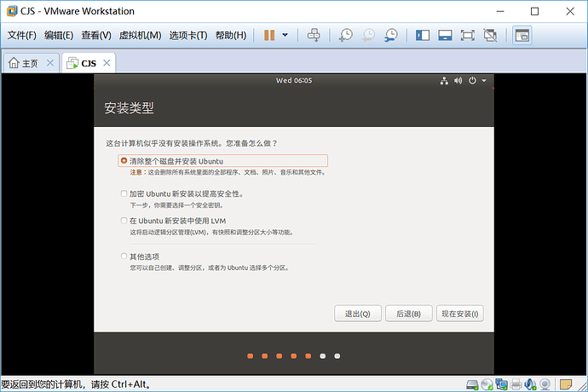This screenshot has height=392, width=588.
Task: Select the 其他选项 radio button
Action: 124,257
